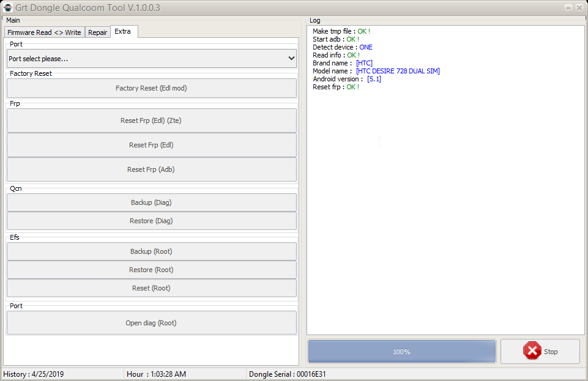Viewport: 588px width, 381px height.
Task: Click the '[HTC]' brand name value
Action: 364,63
